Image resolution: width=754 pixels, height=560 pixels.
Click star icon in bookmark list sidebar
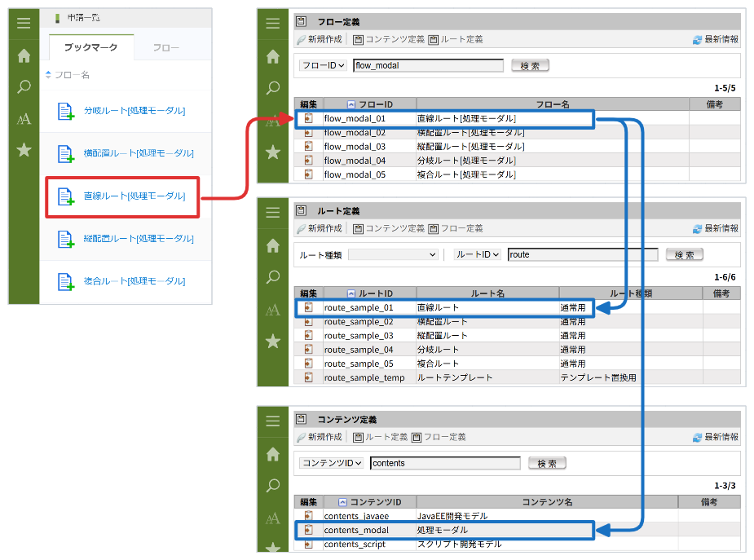pyautogui.click(x=24, y=150)
